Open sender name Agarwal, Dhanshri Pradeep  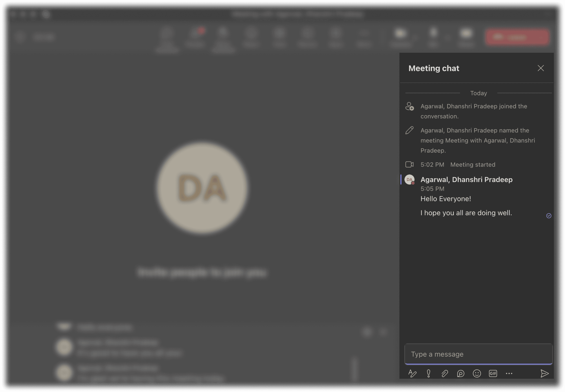[466, 180]
